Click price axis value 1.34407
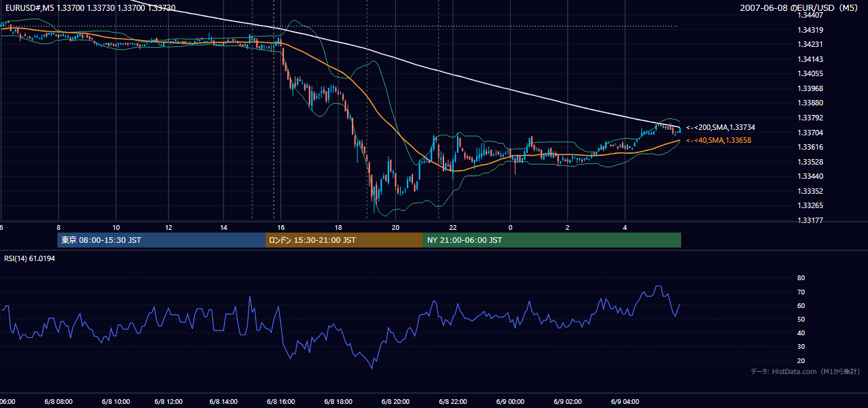Screen dimensions: 868x408 pos(812,15)
